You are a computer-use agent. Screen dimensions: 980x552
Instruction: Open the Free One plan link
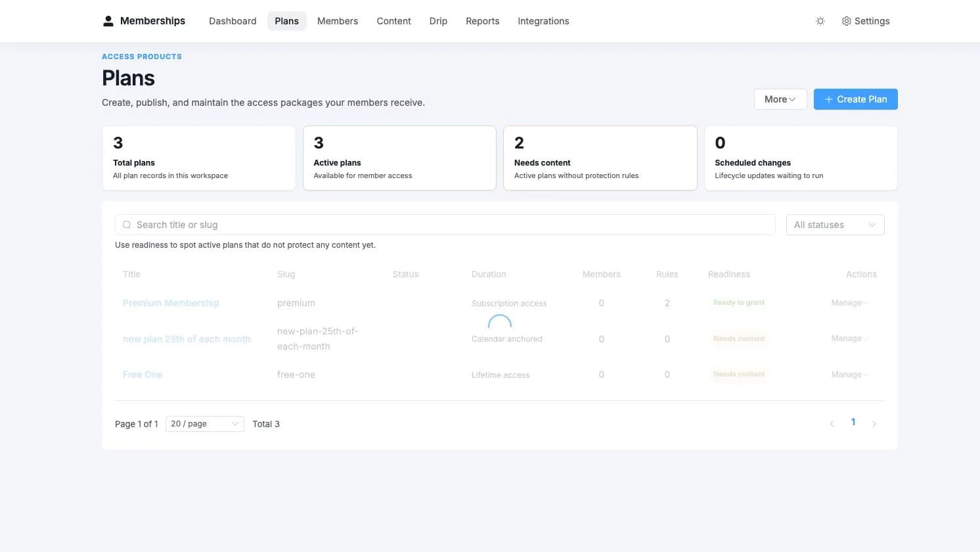[x=143, y=375]
